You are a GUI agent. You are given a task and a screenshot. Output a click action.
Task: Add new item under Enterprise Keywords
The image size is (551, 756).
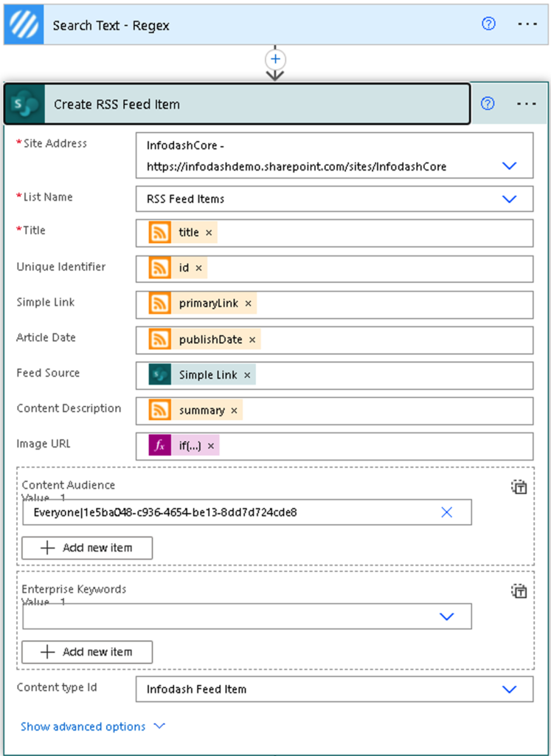coord(87,652)
